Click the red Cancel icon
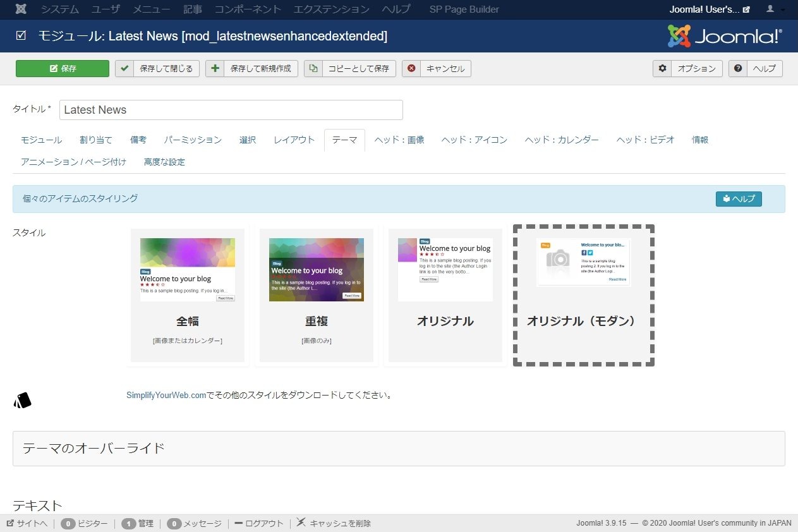Screen dimensions: 798x532 click(x=411, y=69)
